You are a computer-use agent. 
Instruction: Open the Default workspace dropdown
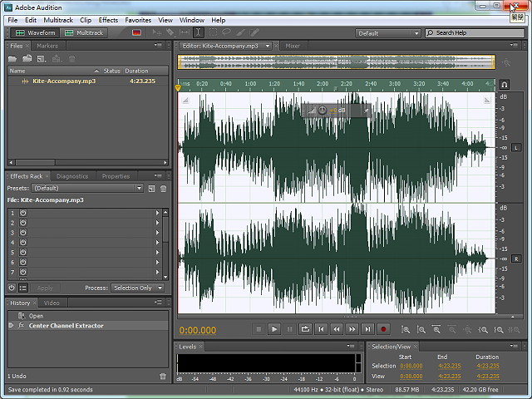tap(388, 33)
